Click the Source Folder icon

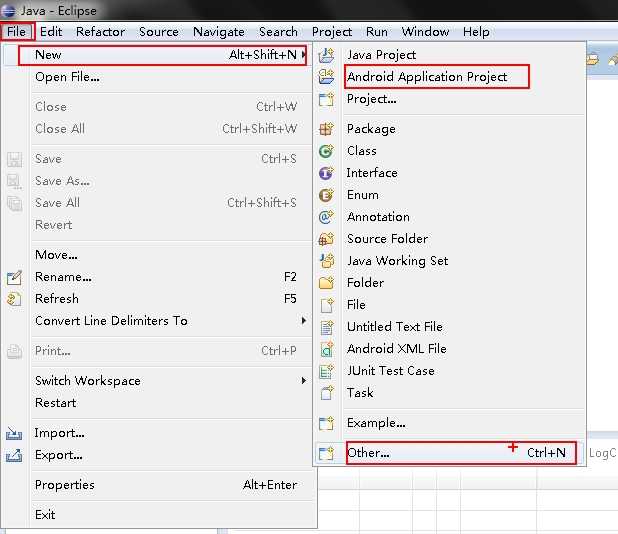point(326,239)
